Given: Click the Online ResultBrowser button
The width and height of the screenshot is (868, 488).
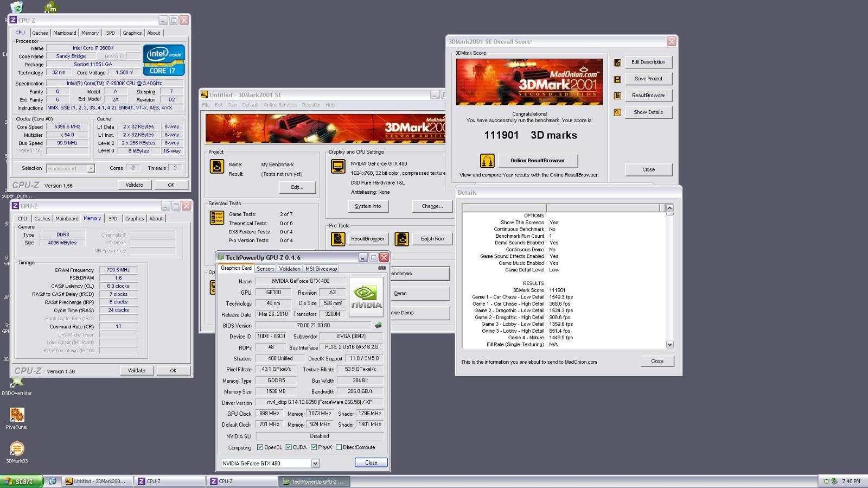Looking at the screenshot, I should [x=538, y=161].
